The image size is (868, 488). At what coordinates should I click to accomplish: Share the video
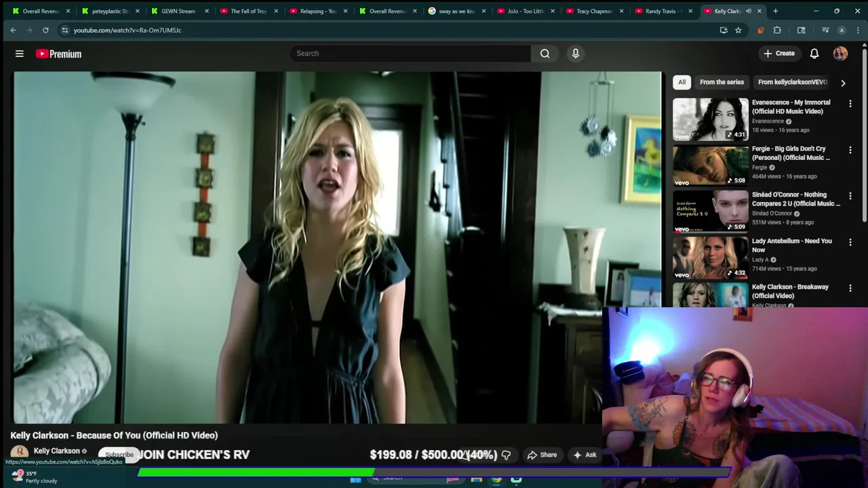click(x=542, y=455)
